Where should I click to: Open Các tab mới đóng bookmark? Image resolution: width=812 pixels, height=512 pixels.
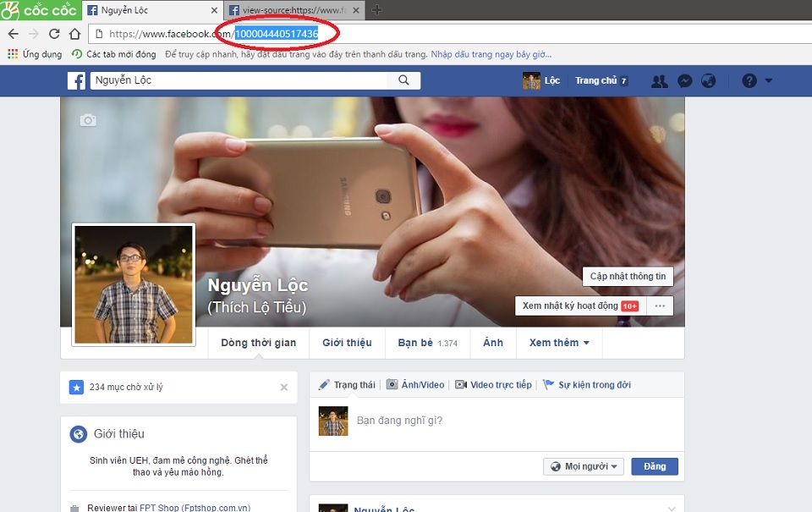(114, 54)
